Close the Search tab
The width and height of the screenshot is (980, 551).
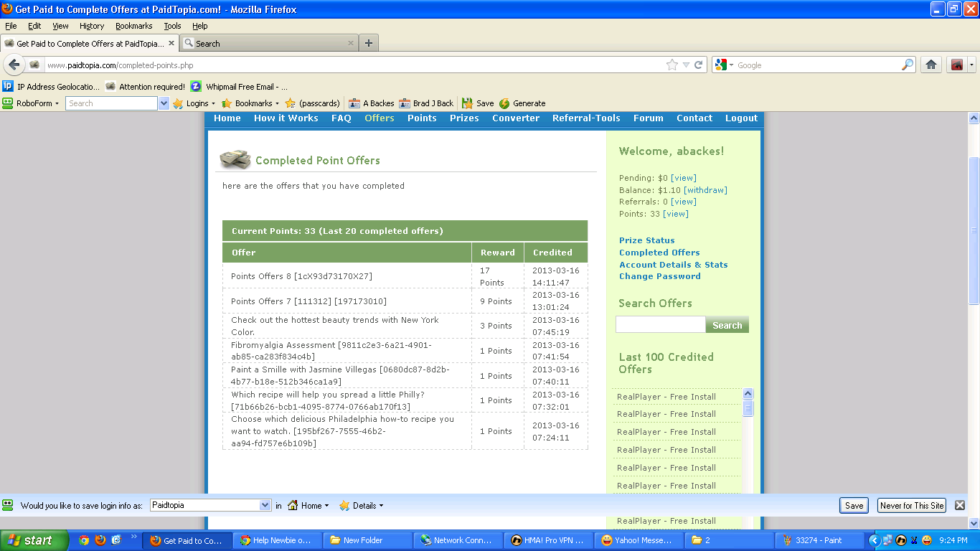point(351,43)
